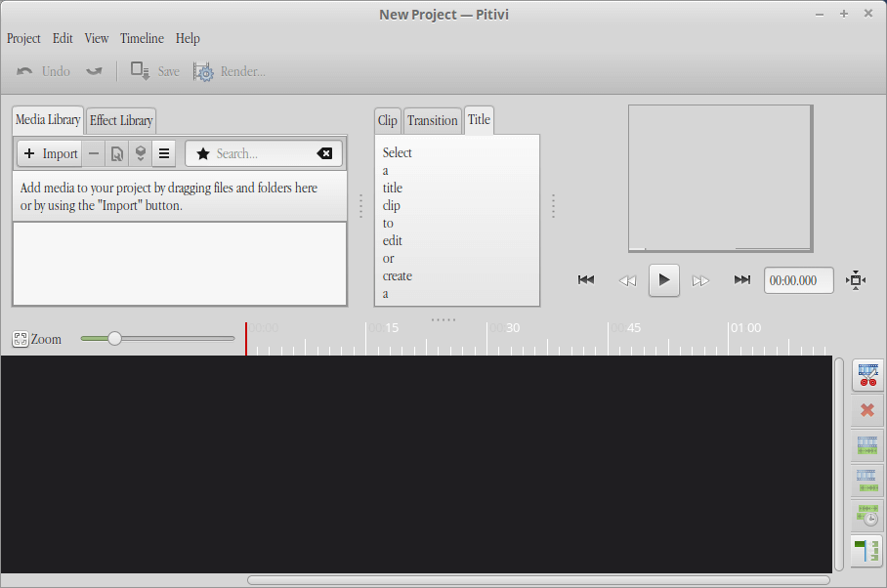Screen dimensions: 887x588
Task: Open the Transition tab
Action: pos(433,120)
